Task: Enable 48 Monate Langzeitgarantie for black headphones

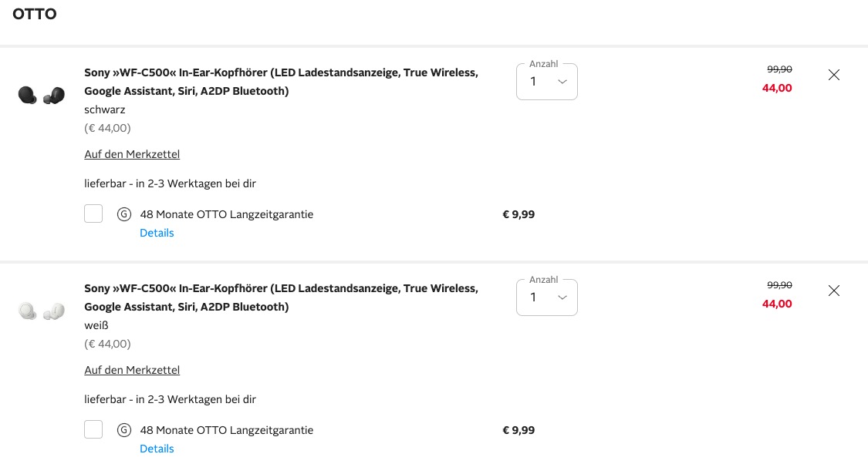Action: click(93, 214)
